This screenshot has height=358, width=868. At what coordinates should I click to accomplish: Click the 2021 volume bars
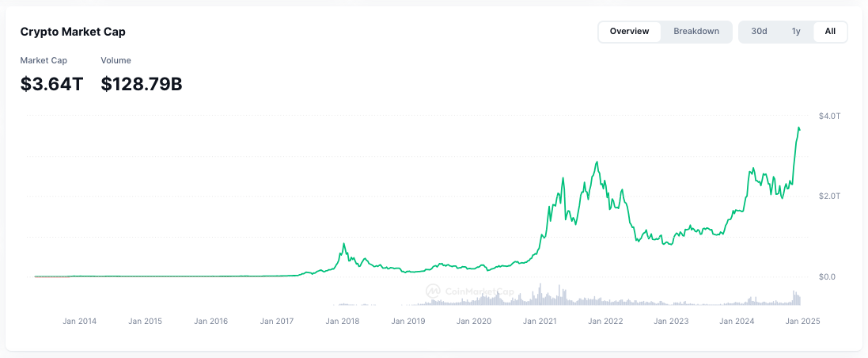(x=570, y=295)
